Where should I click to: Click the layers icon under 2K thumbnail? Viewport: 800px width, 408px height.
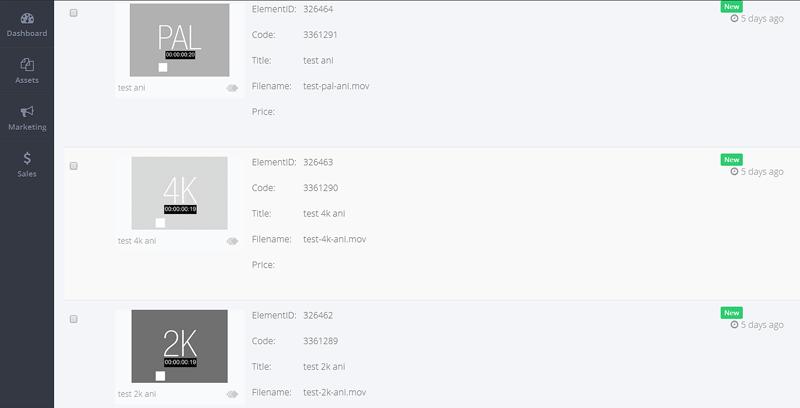tap(232, 394)
